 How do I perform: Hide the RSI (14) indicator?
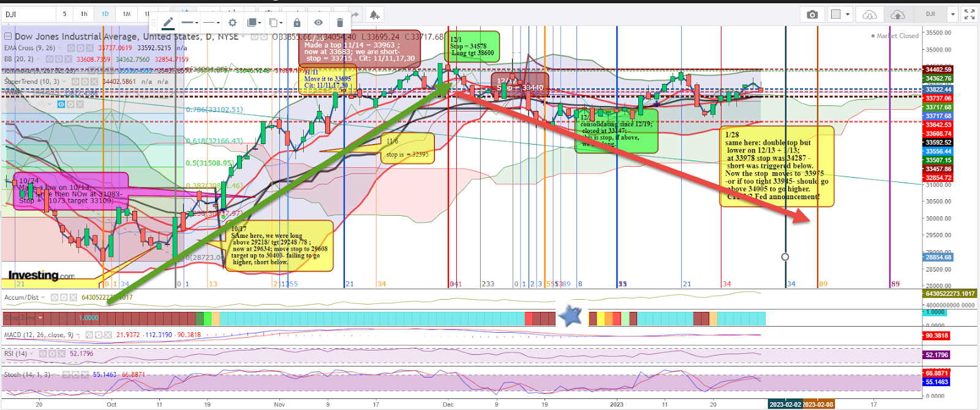tap(43, 354)
